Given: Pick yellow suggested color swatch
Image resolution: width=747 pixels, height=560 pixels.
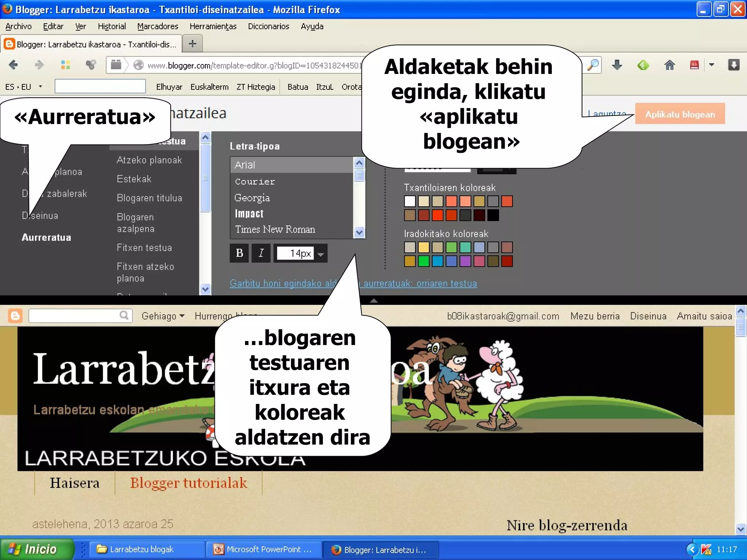Looking at the screenshot, I should coord(423,247).
